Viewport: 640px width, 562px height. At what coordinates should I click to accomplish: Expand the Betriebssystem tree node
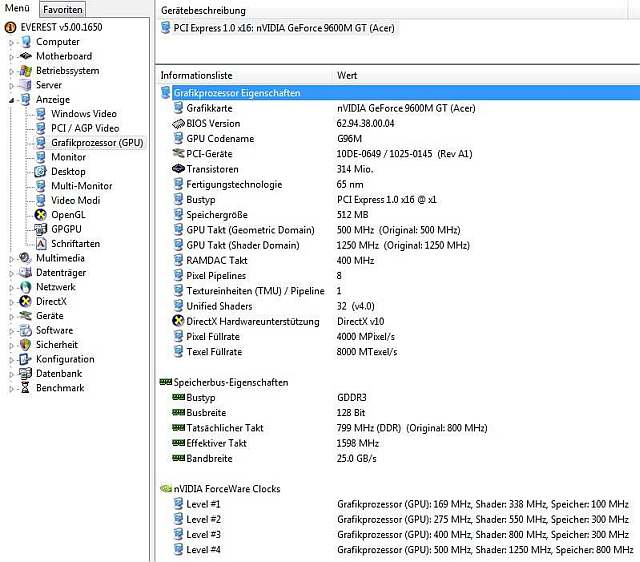(x=11, y=71)
